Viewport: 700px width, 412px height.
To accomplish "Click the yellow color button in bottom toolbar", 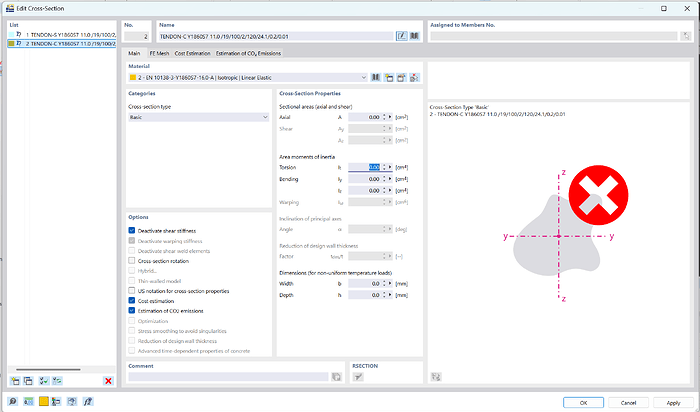I will click(43, 401).
